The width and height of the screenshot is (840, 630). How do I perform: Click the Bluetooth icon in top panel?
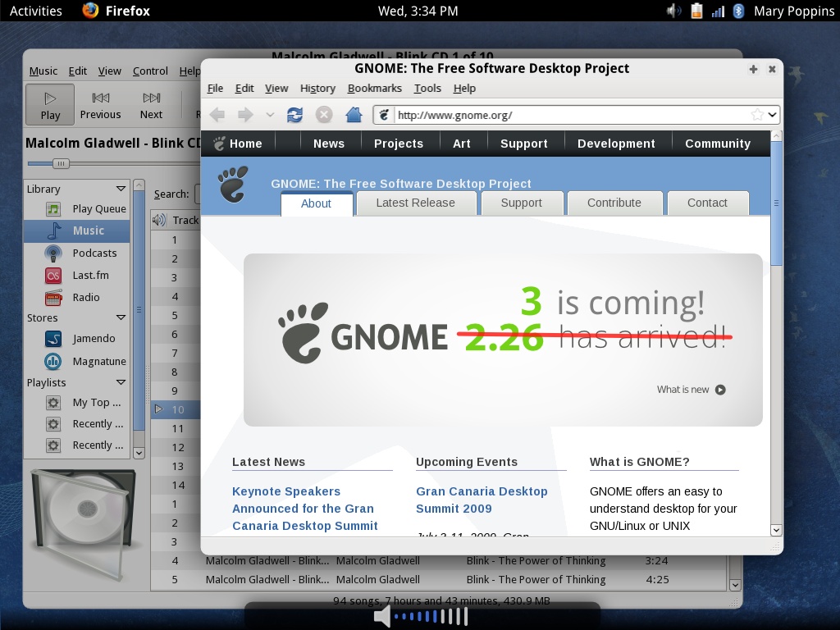(738, 11)
